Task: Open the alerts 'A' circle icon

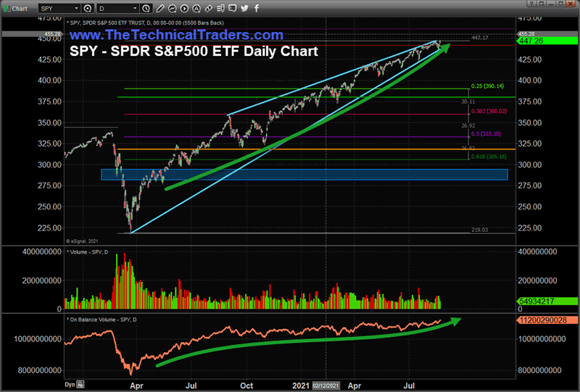Action: (196, 8)
